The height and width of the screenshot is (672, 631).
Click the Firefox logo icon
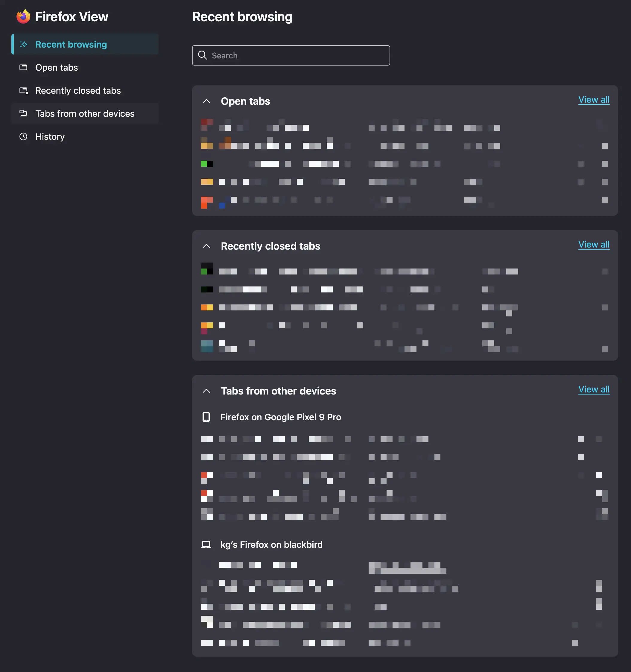[23, 16]
